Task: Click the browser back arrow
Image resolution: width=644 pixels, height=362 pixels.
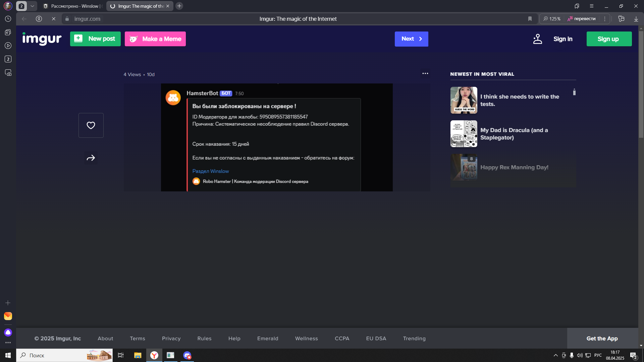Action: click(x=24, y=19)
